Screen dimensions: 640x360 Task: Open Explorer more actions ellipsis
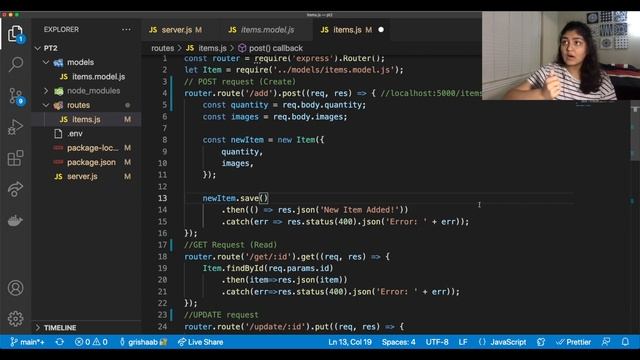tap(126, 29)
